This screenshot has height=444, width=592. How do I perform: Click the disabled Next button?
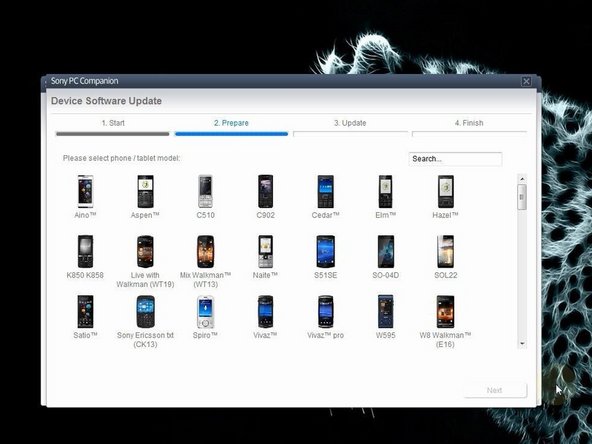point(495,390)
